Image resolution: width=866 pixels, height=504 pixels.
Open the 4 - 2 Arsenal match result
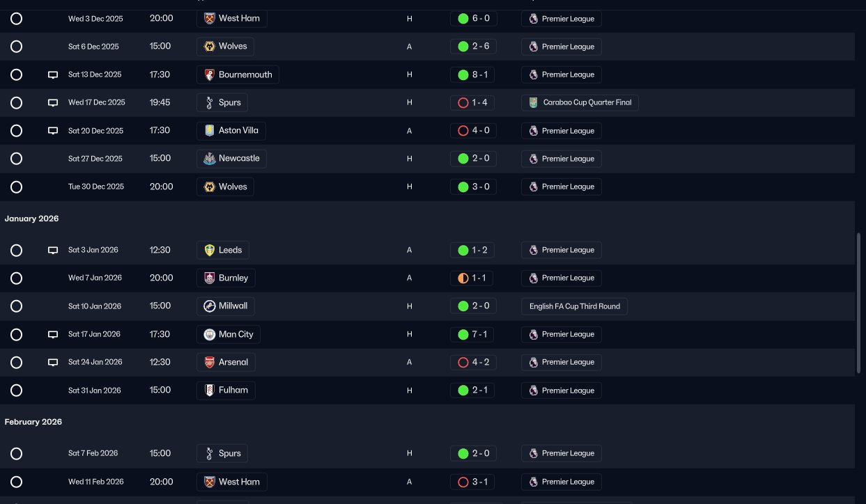473,362
